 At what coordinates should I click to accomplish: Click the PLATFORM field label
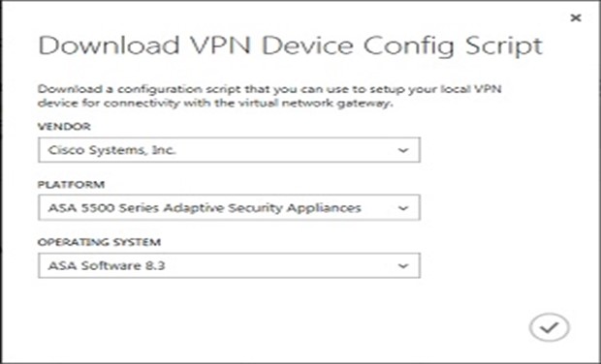tap(71, 185)
